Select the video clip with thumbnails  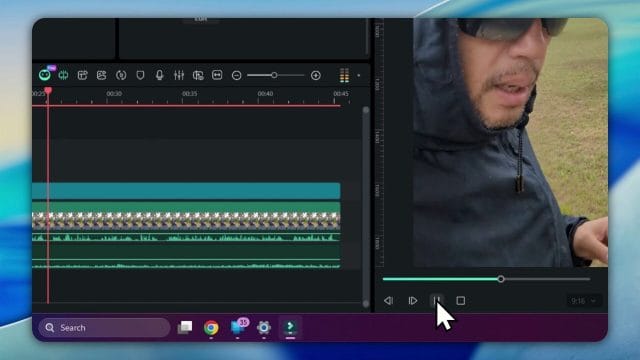point(186,220)
